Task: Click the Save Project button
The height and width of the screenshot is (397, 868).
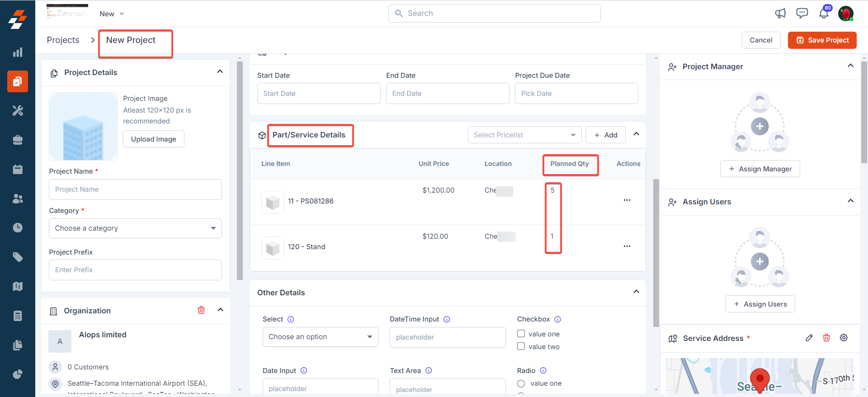Action: tap(822, 40)
